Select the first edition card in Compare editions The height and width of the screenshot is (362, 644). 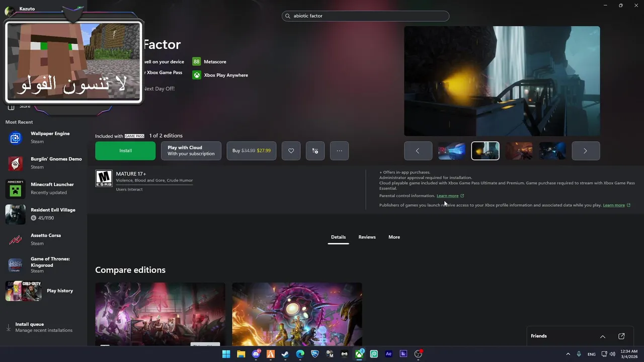click(x=160, y=314)
